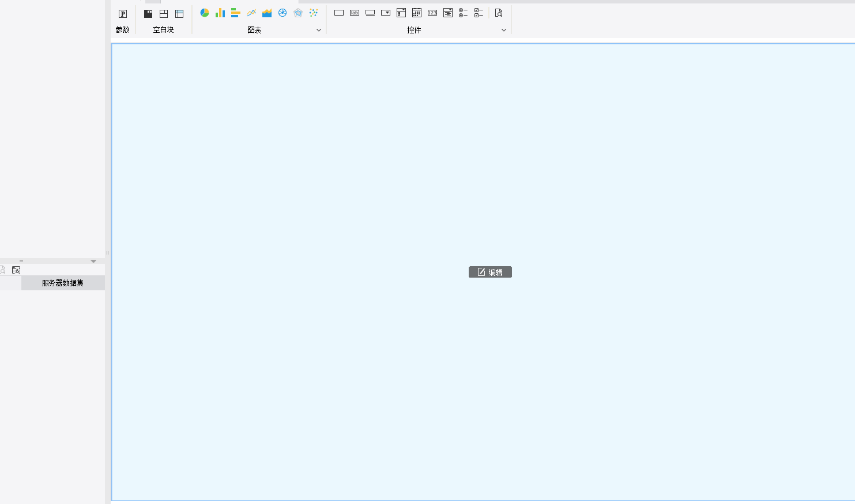Click the 参数 label
This screenshot has width=855, height=504.
(122, 29)
